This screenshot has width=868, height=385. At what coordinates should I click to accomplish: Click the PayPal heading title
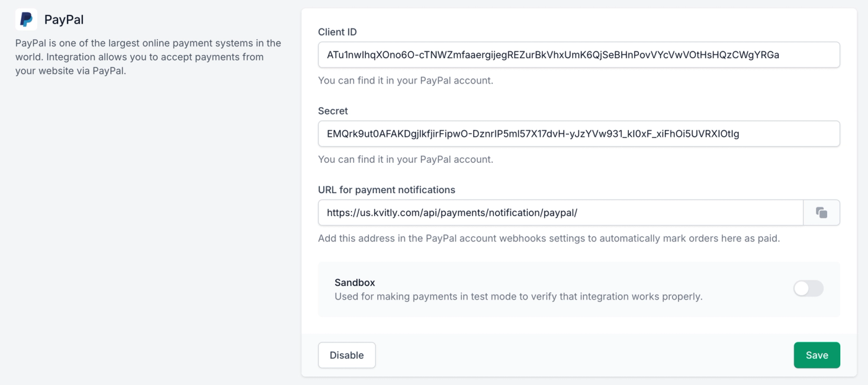[x=64, y=20]
